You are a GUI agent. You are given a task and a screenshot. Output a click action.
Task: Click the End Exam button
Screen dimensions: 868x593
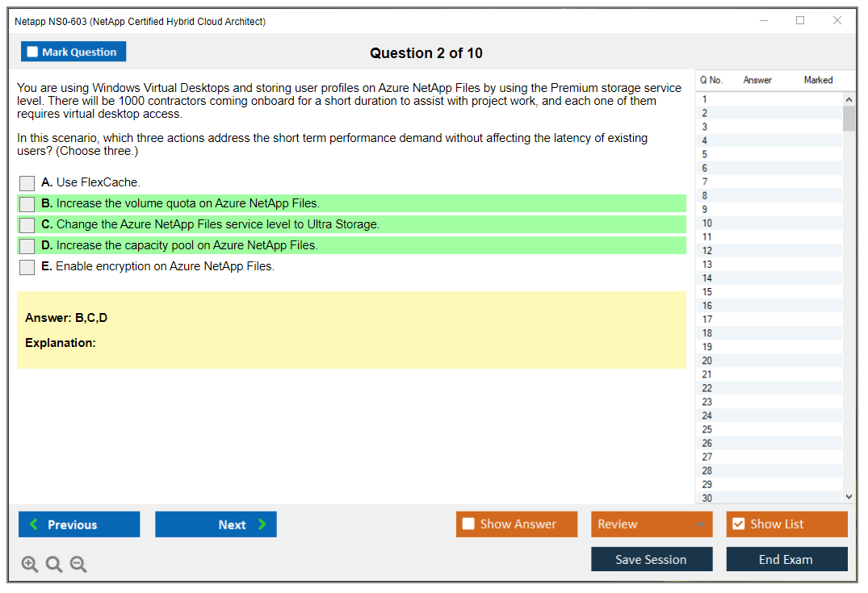tap(786, 559)
